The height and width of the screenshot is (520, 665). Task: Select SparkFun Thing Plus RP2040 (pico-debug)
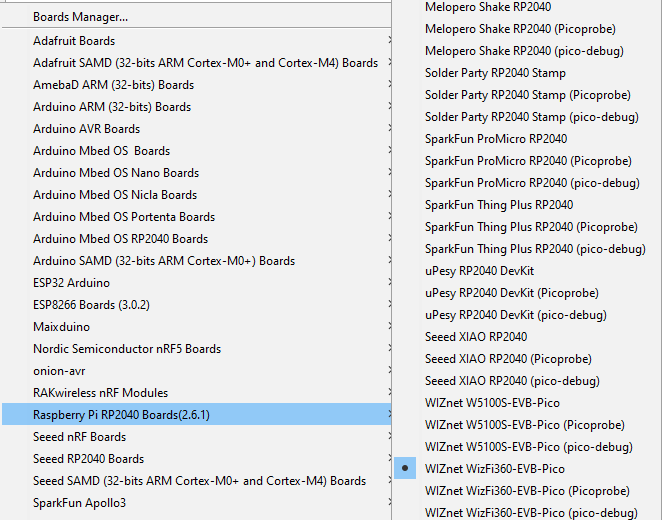527,249
